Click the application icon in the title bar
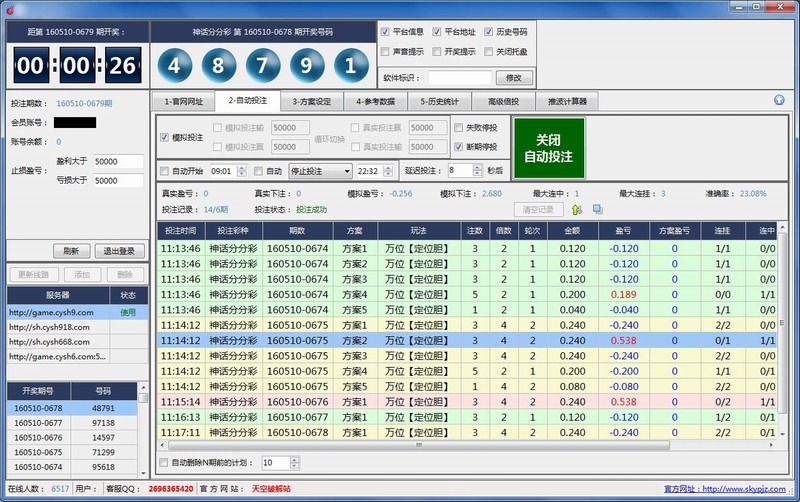800x502 pixels. click(x=9, y=8)
